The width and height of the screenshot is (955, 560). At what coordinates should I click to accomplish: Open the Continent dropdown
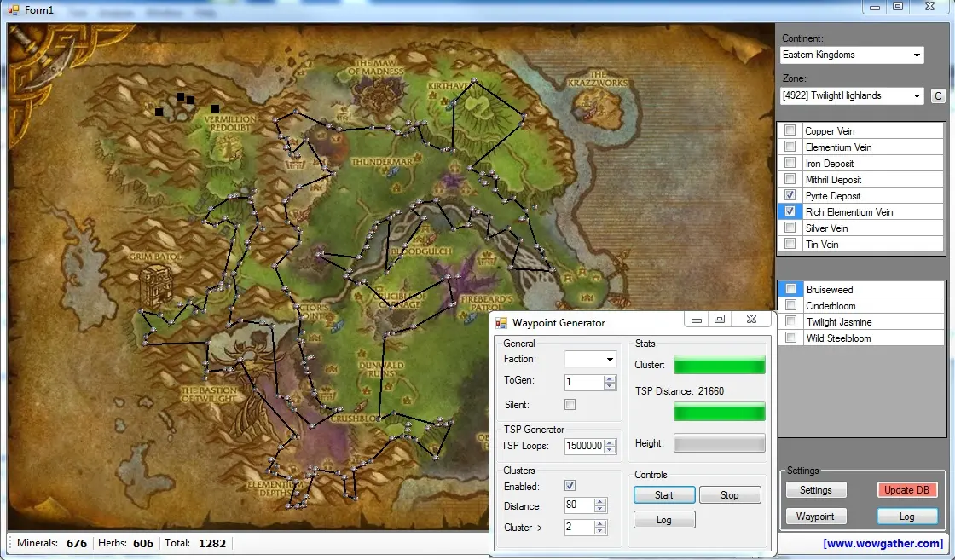pos(917,55)
